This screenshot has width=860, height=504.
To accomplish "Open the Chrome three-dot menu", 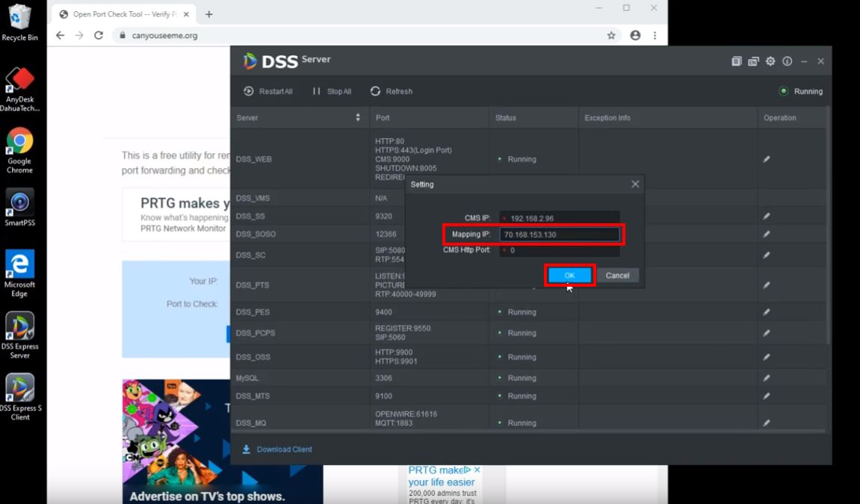I will pyautogui.click(x=655, y=35).
